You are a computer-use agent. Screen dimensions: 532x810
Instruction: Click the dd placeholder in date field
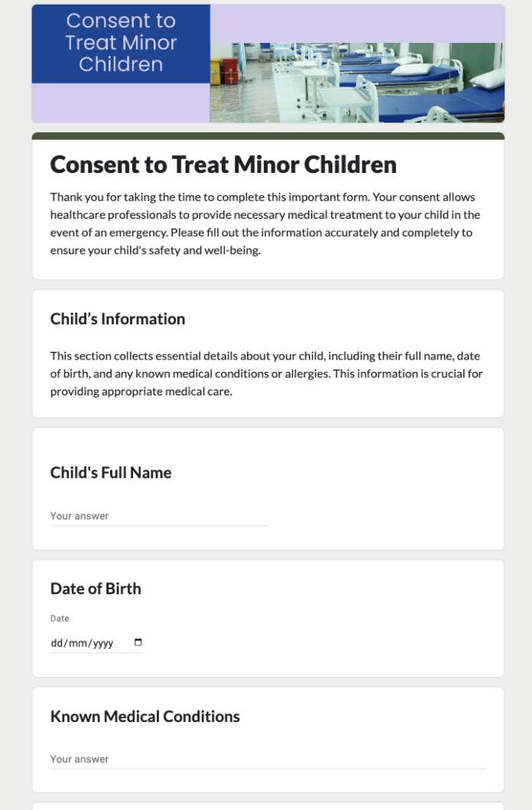(56, 642)
